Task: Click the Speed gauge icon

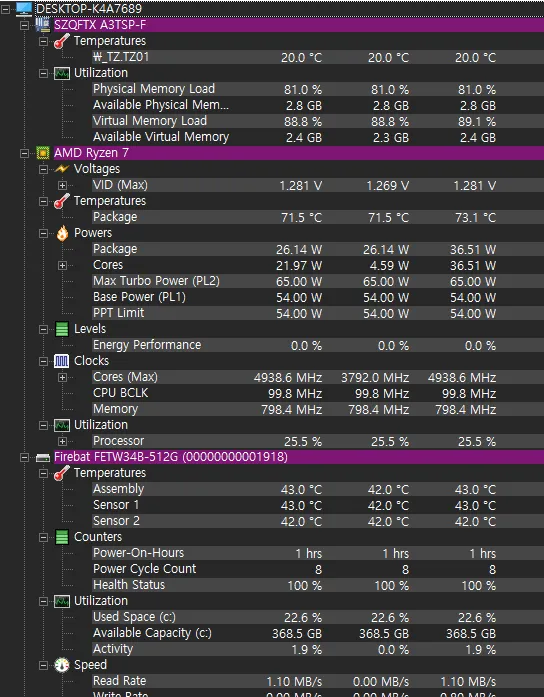Action: pos(62,665)
